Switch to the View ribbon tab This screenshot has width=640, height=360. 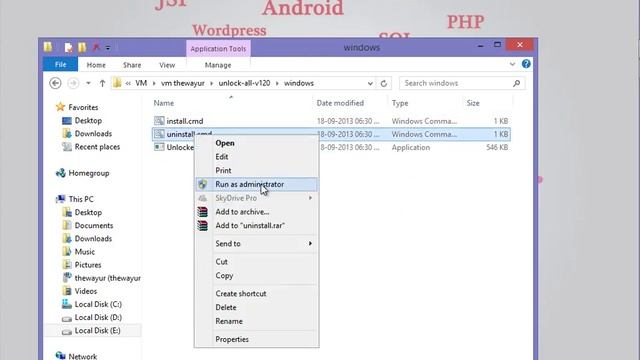click(167, 65)
